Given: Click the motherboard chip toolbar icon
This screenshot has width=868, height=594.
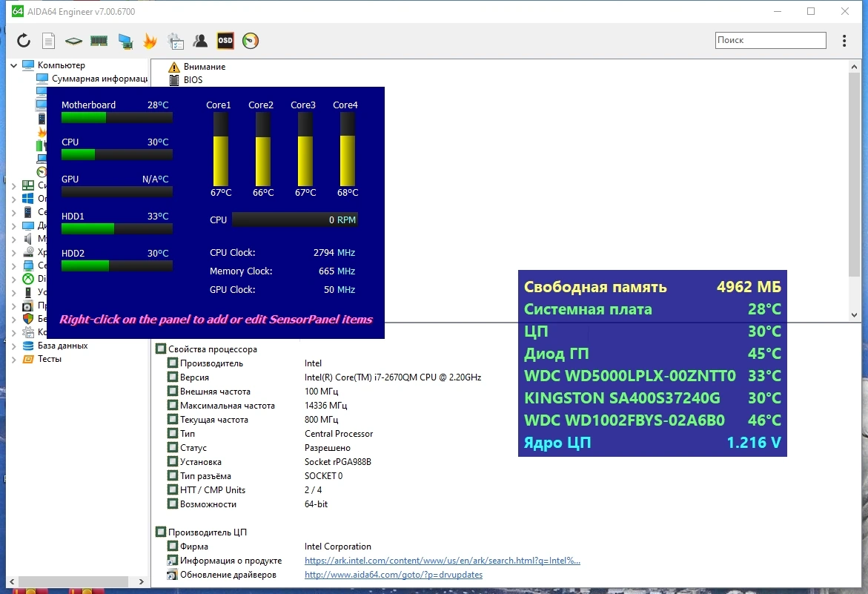Looking at the screenshot, I should point(73,40).
